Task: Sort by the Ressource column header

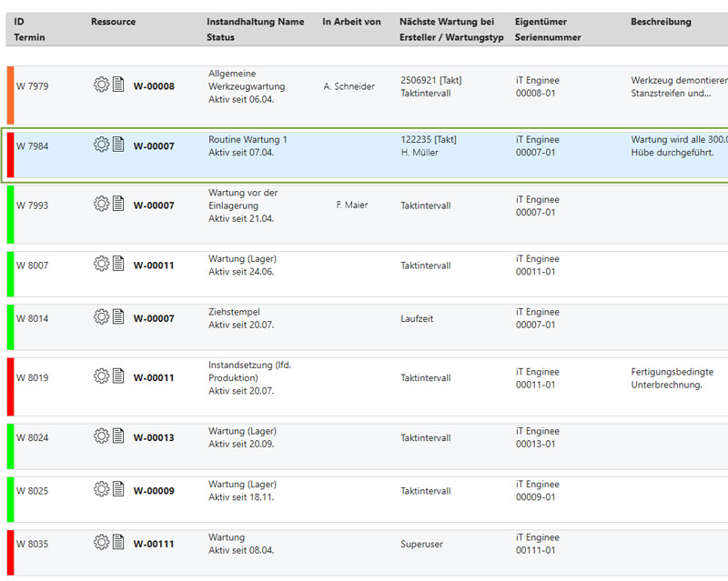Action: click(x=113, y=22)
